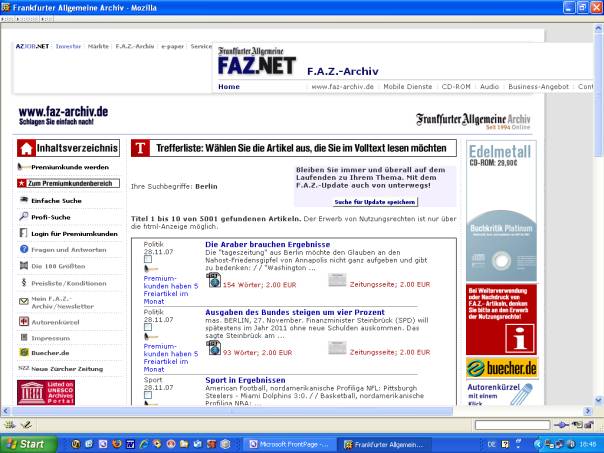The width and height of the screenshot is (604, 453).
Task: Click the door icon beside Login für Premiumkunden
Action: tap(23, 233)
